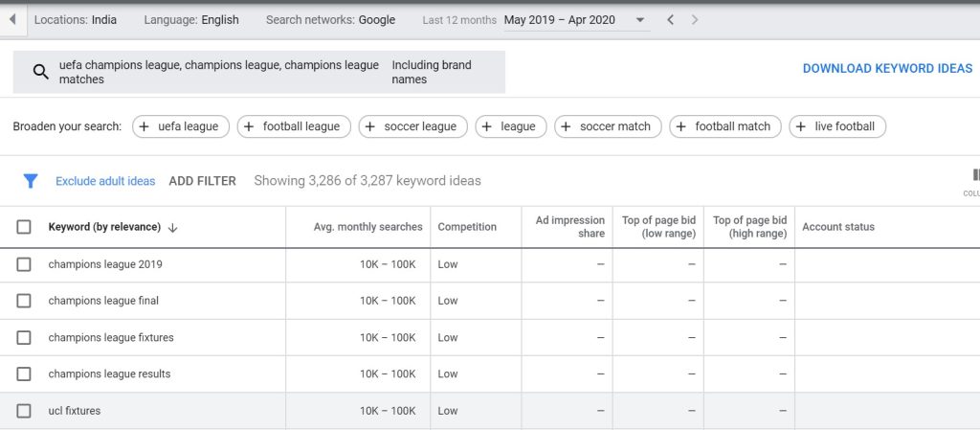Click the Add Filter button

point(202,181)
